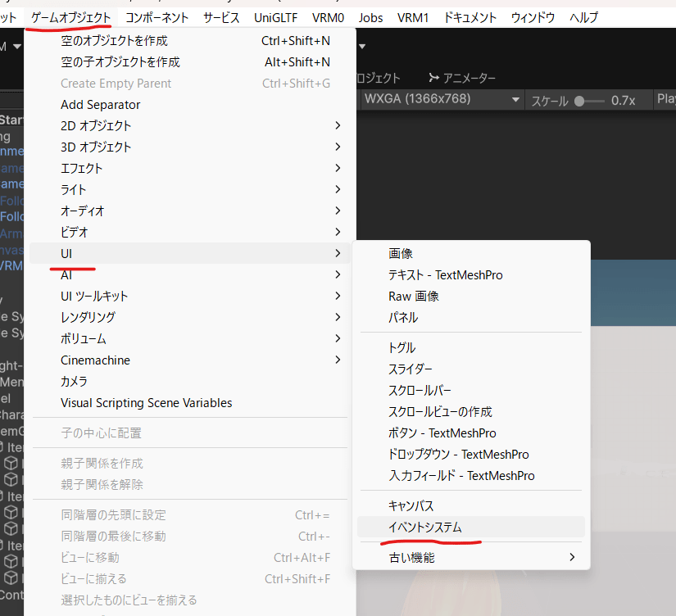676x616 pixels.
Task: Open the ウィンドウ menu
Action: click(533, 16)
